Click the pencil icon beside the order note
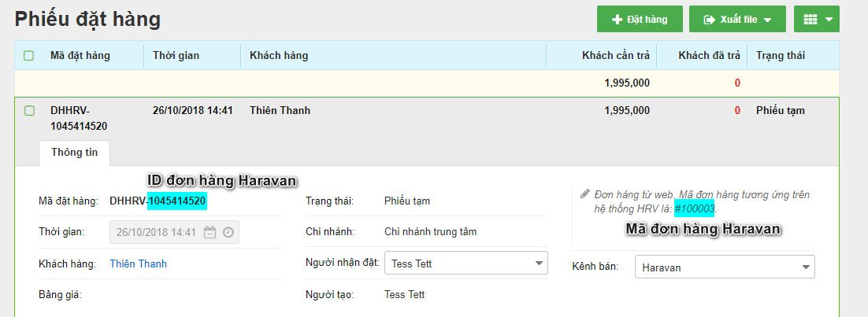Viewport: 868px width, 317px height. point(584,194)
